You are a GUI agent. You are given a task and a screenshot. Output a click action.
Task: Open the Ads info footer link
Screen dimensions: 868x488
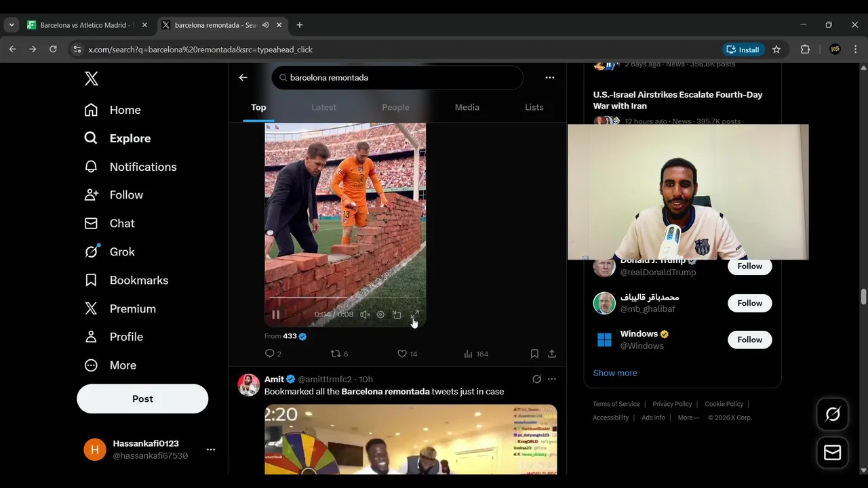pyautogui.click(x=653, y=418)
